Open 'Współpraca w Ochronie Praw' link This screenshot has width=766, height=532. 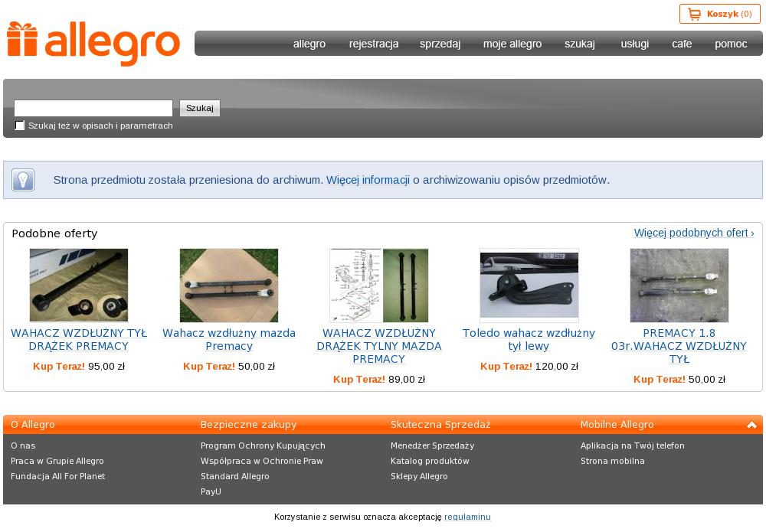point(262,461)
